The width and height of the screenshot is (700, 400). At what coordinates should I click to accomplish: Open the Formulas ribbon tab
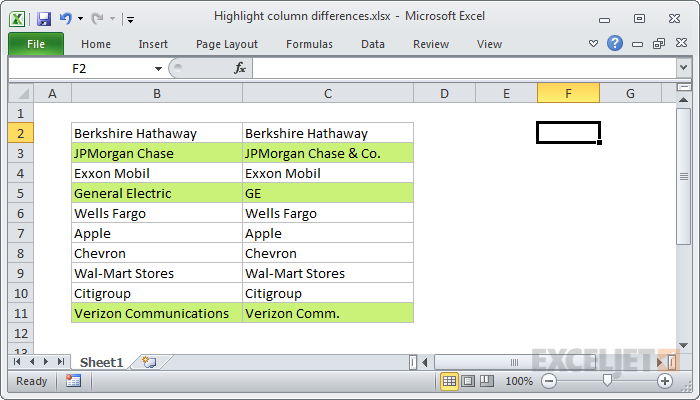[309, 44]
